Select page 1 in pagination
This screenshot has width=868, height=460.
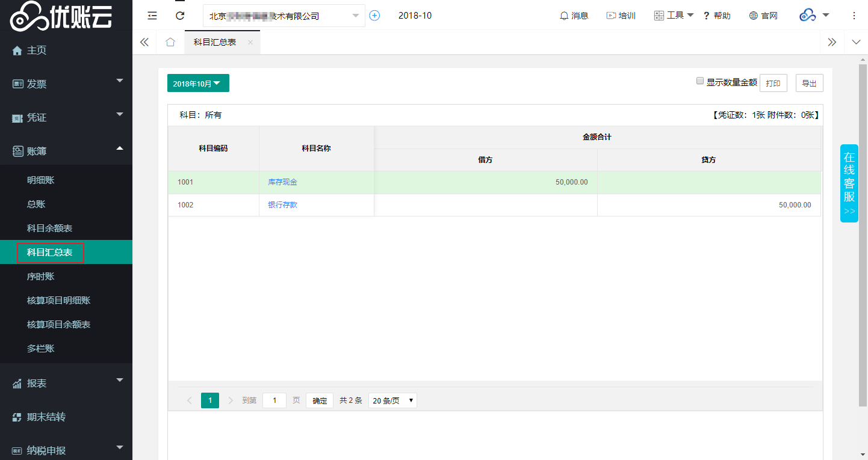[x=210, y=400]
